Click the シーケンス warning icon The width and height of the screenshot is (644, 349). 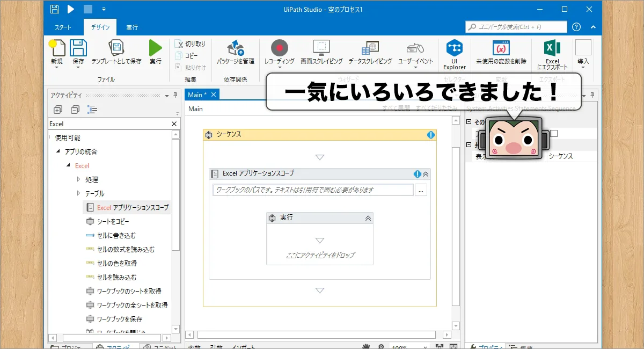431,135
